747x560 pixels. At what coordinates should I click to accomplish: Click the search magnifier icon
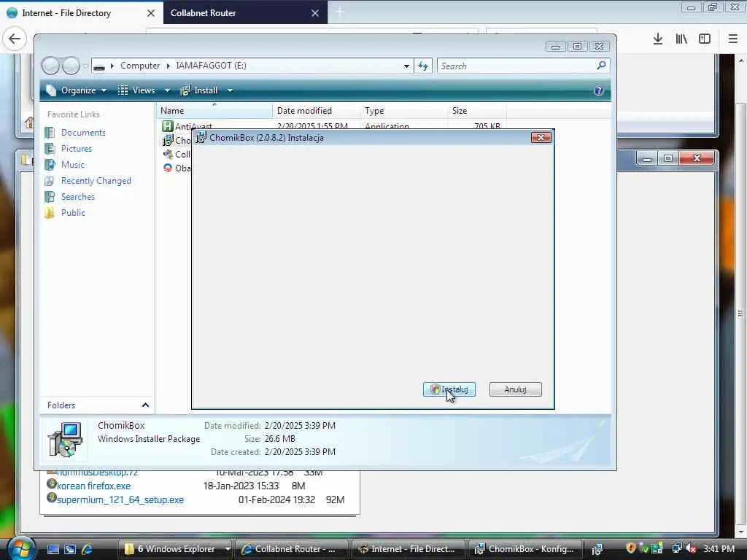point(601,65)
